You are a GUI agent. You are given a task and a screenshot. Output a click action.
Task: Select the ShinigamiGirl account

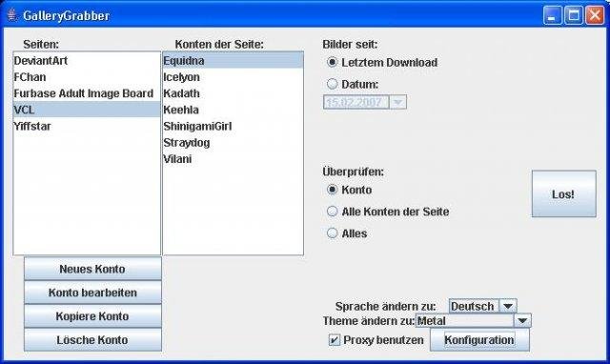click(233, 126)
